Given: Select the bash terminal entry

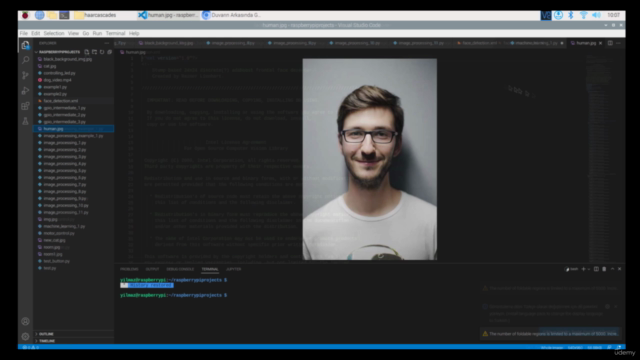Looking at the screenshot, I should coord(572,269).
